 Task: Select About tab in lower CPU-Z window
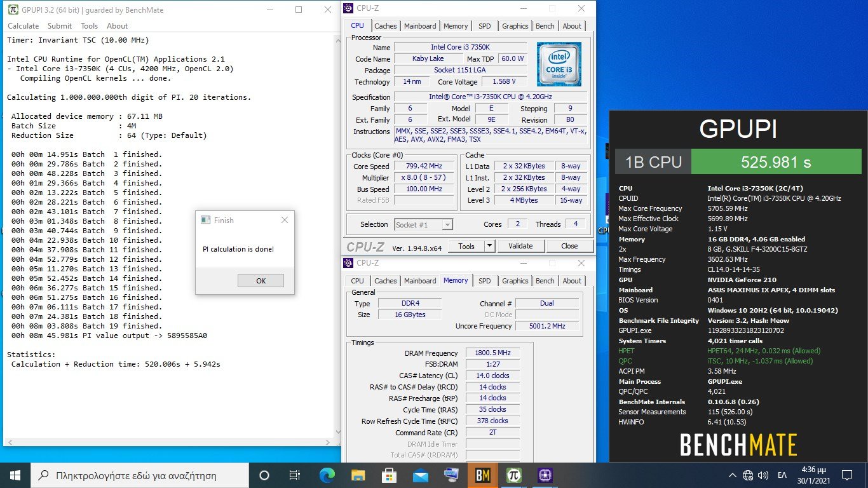[572, 281]
